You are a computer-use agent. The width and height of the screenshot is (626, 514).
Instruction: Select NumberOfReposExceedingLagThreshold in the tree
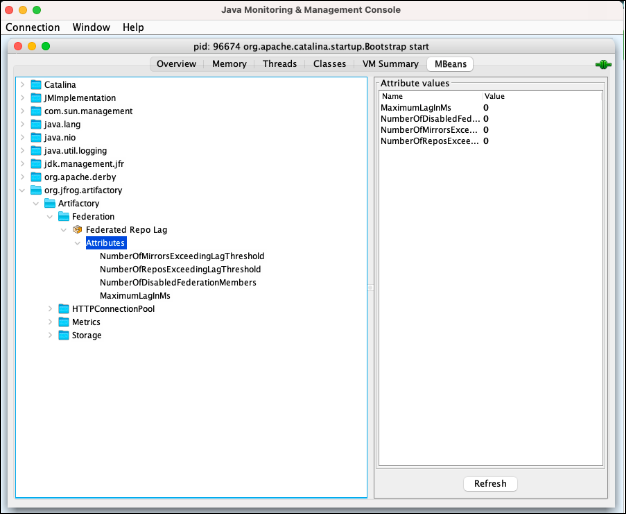[x=180, y=269]
